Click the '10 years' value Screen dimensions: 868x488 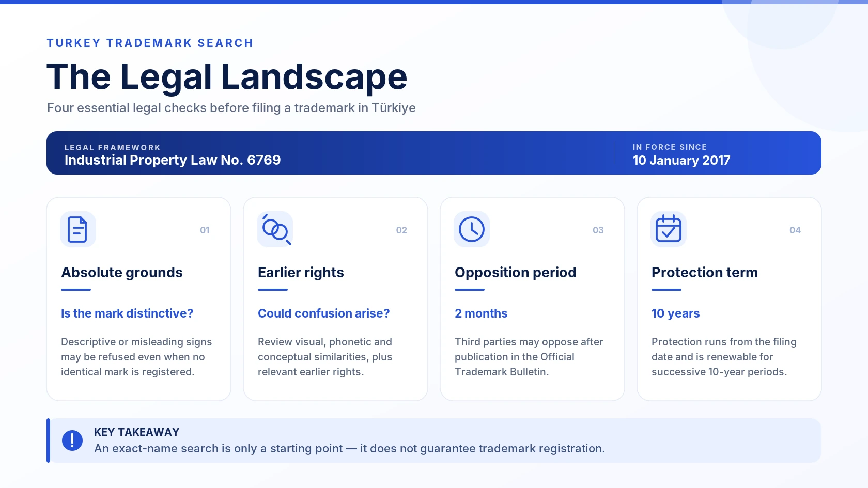click(x=676, y=313)
